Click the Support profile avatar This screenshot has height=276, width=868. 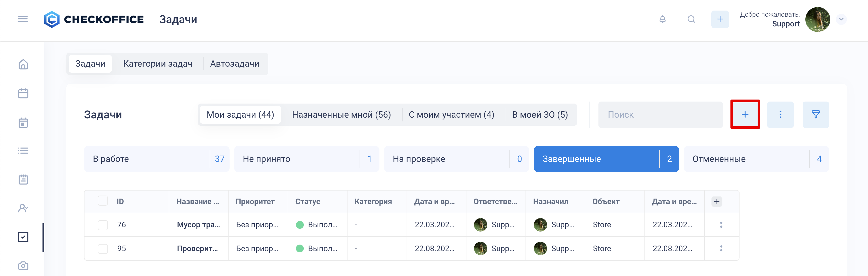click(818, 19)
